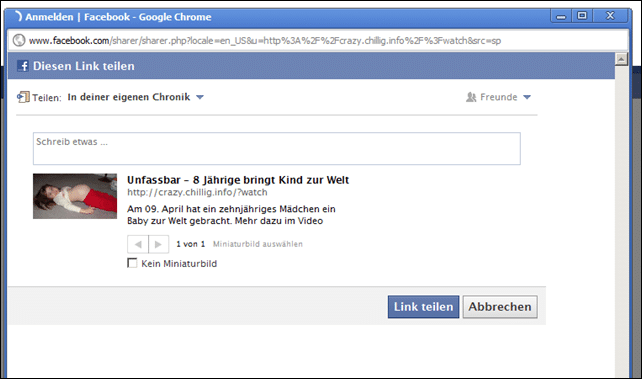Click the description text Am 09. April
The image size is (642, 379).
(x=231, y=215)
